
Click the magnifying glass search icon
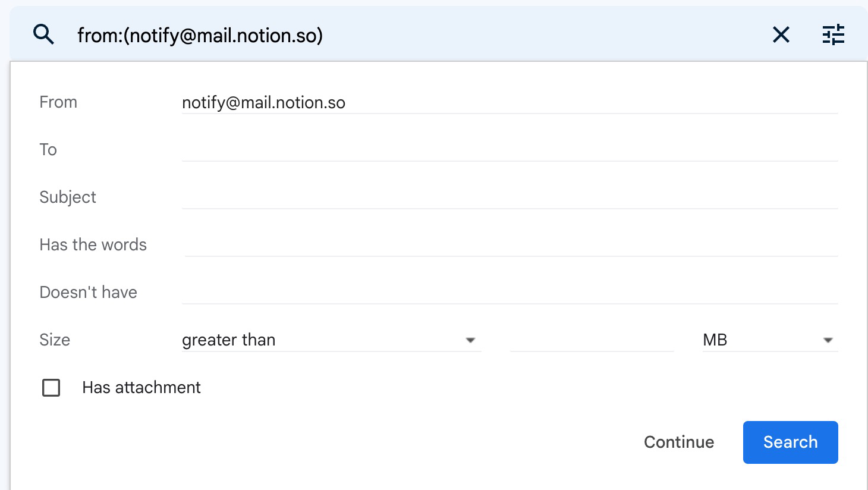tap(43, 35)
